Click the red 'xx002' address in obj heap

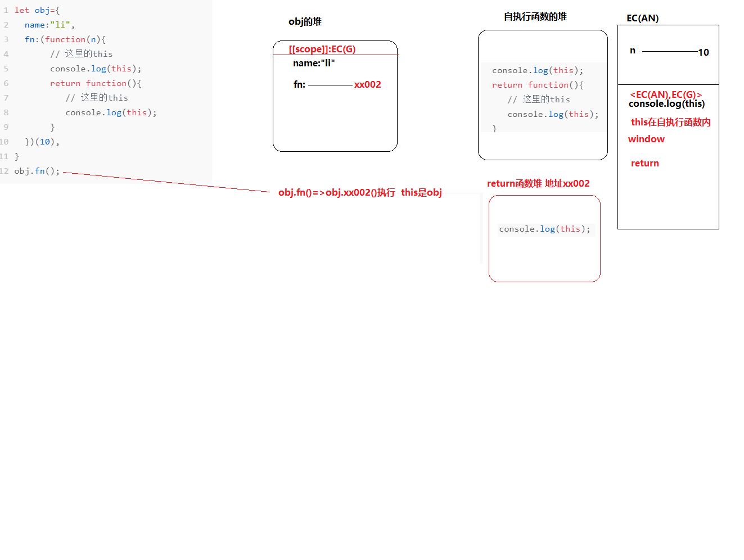368,84
